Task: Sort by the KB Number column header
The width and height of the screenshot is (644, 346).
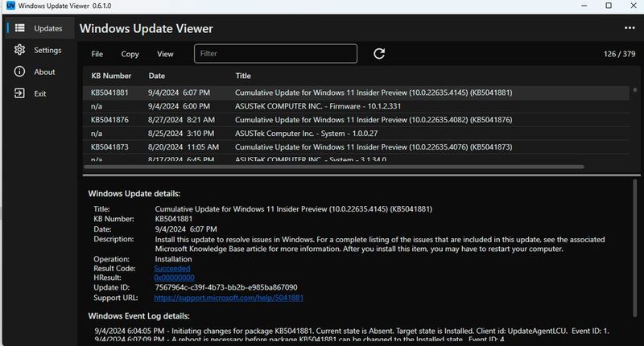Action: [x=111, y=76]
